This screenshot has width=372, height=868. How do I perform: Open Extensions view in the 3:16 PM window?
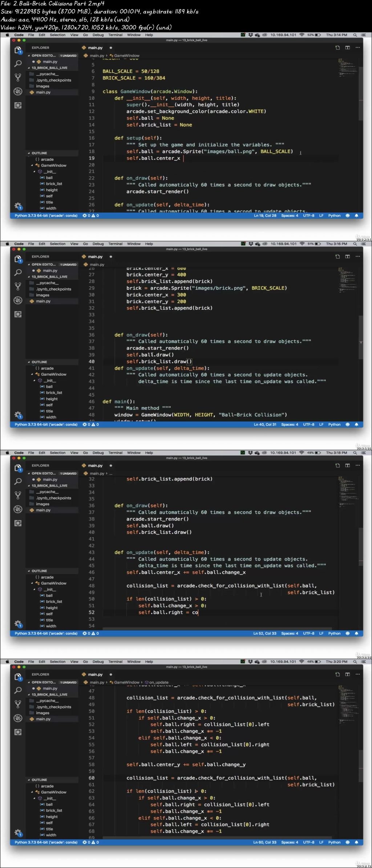click(18, 314)
